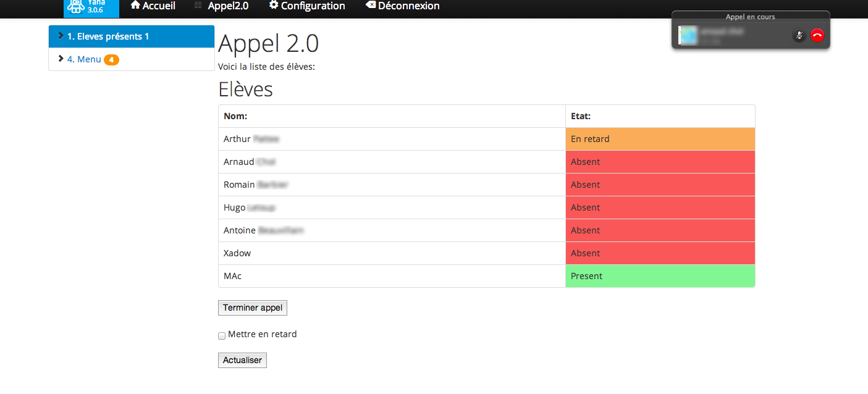Expand the 4. Menu chevron

pyautogui.click(x=61, y=59)
